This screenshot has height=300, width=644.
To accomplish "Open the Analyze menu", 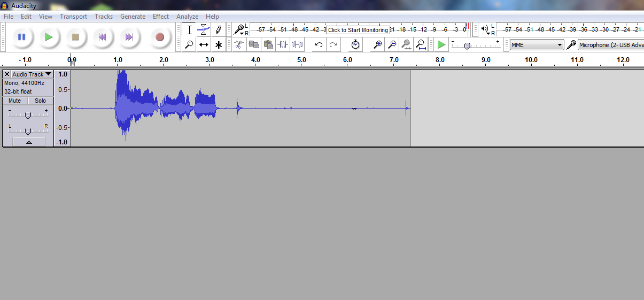I will click(x=187, y=17).
